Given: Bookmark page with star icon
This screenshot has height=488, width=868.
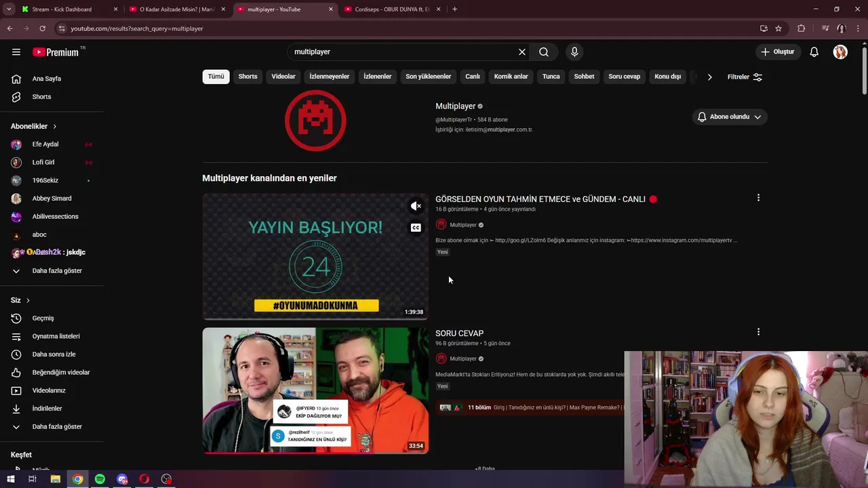Looking at the screenshot, I should pyautogui.click(x=778, y=28).
